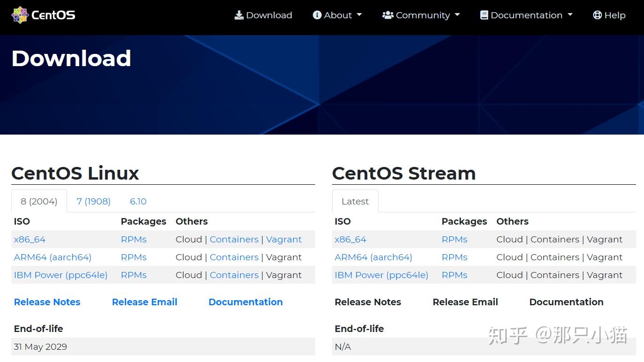Screen dimensions: 644x362
Task: Open x86_64 ISO link under CentOS Linux
Action: [x=30, y=239]
